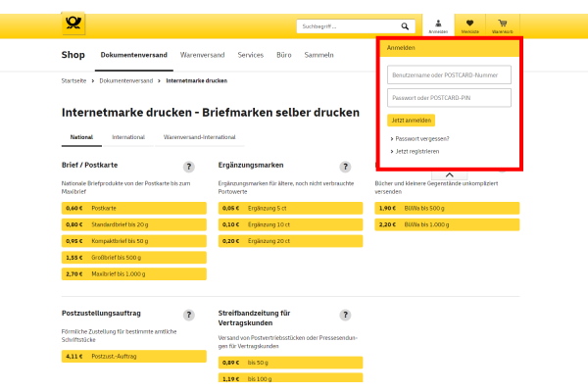
Task: Select the International tab
Action: (128, 137)
